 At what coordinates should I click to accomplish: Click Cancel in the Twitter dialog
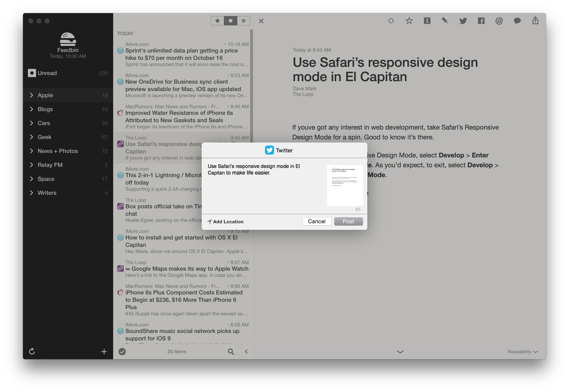point(316,221)
